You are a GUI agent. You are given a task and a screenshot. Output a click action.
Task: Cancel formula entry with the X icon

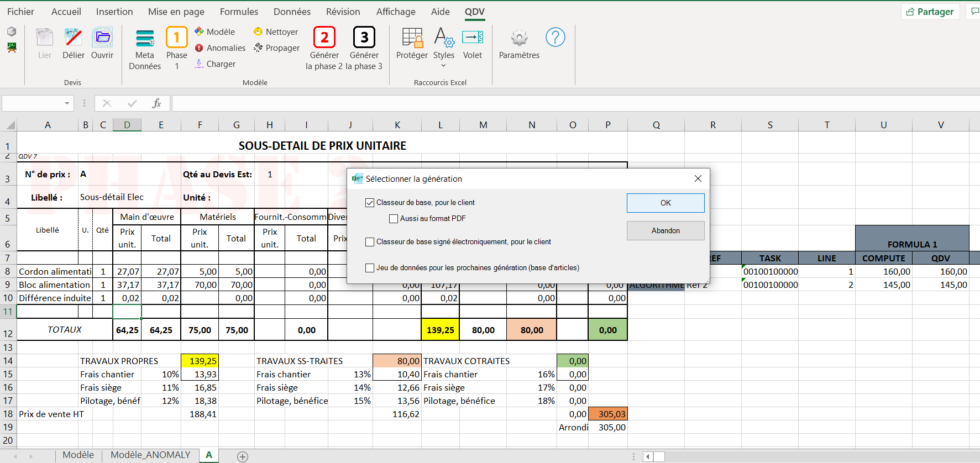click(x=107, y=103)
